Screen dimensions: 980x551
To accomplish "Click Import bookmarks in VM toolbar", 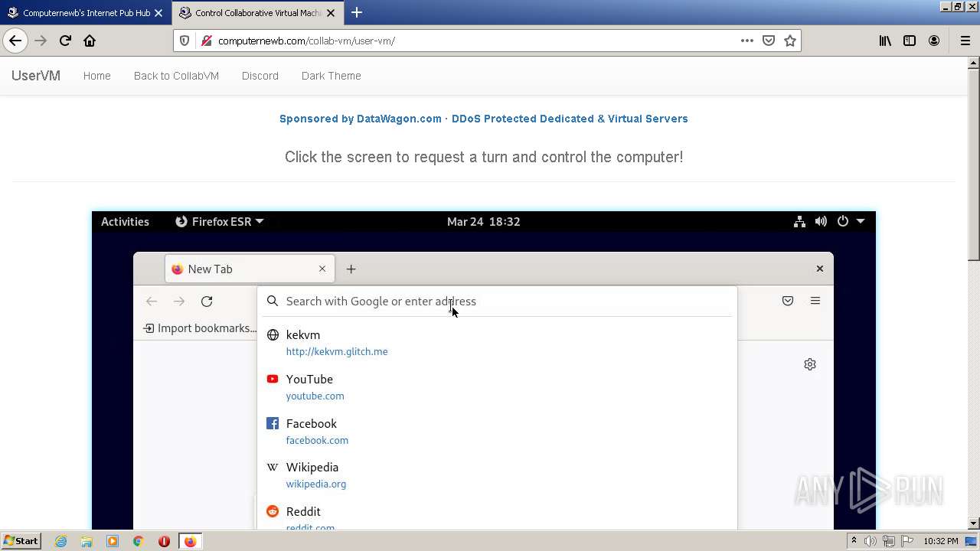I will 200,328.
